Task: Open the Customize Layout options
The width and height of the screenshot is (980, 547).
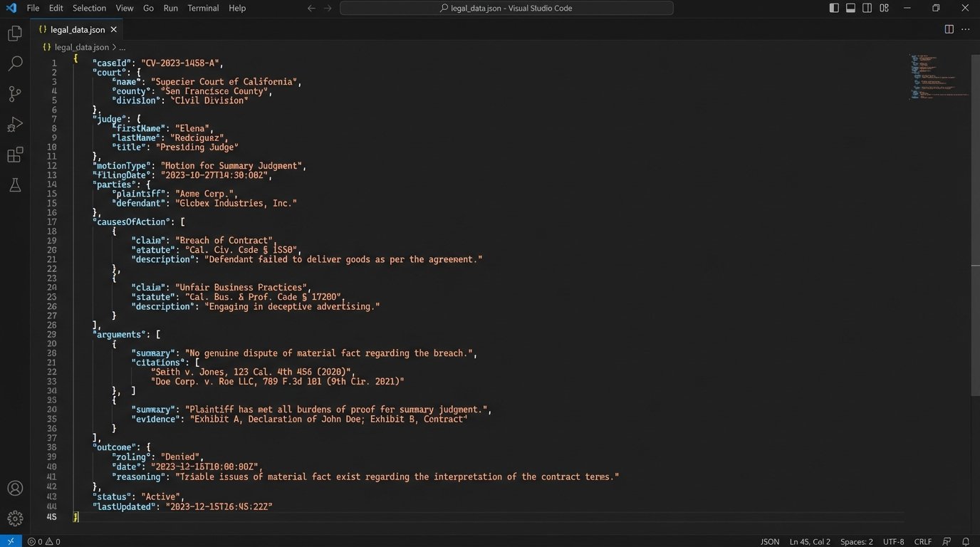Action: tap(884, 9)
